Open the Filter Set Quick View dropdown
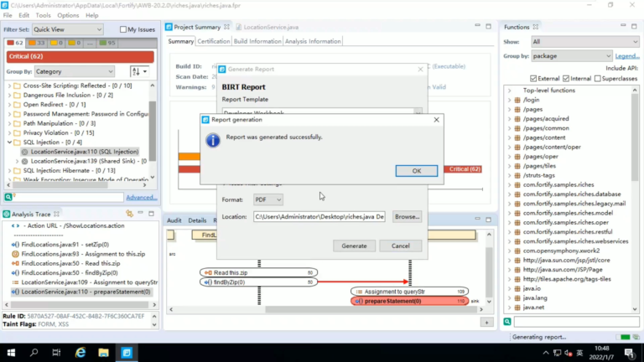Image resolution: width=644 pixels, height=362 pixels. pyautogui.click(x=68, y=29)
